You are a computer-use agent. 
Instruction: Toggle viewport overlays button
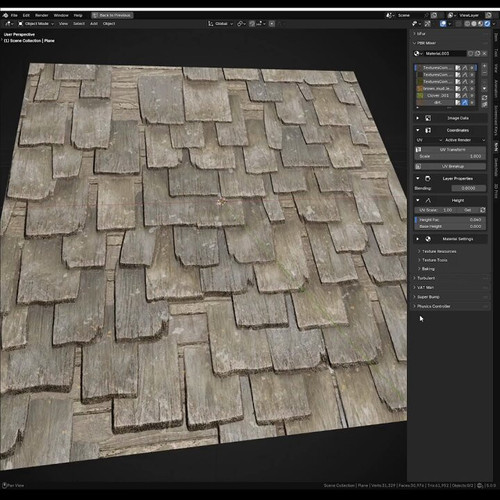[443, 24]
